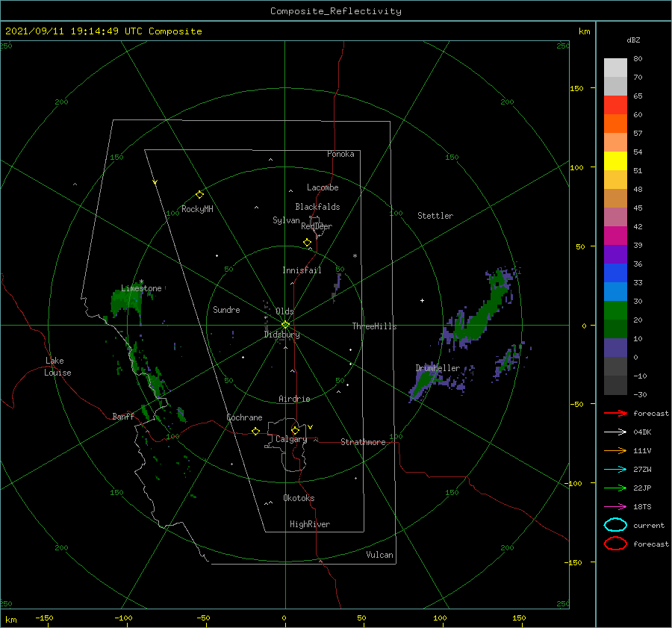Click the RockyMH label
Screen dimensions: 672x628
pyautogui.click(x=197, y=209)
